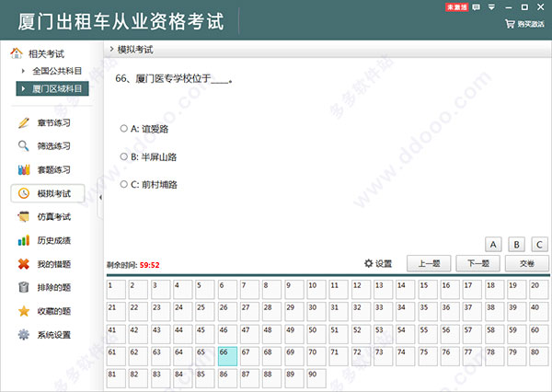Click answer button A
This screenshot has width=552, height=392.
coord(493,245)
